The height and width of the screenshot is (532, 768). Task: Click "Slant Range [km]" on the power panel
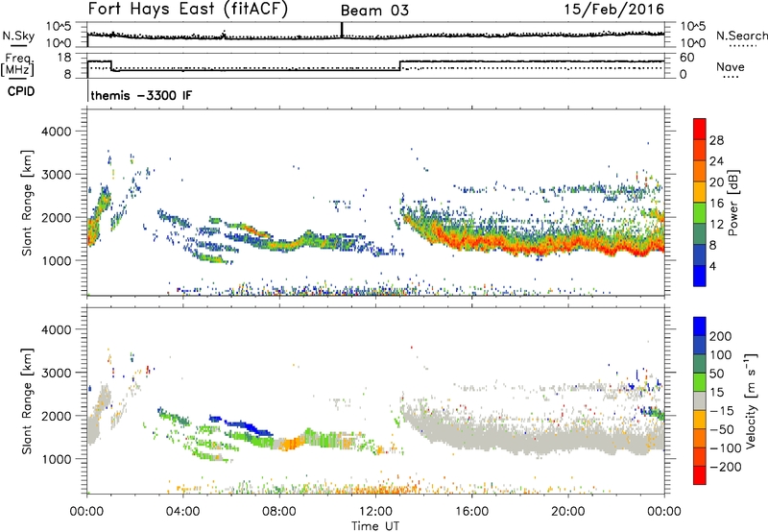coord(27,203)
